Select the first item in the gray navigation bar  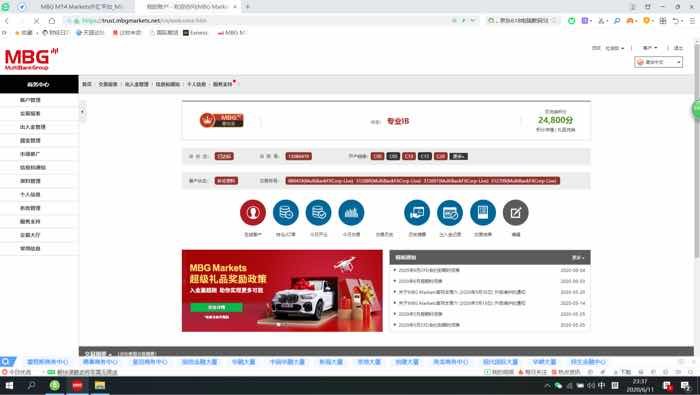tap(87, 84)
